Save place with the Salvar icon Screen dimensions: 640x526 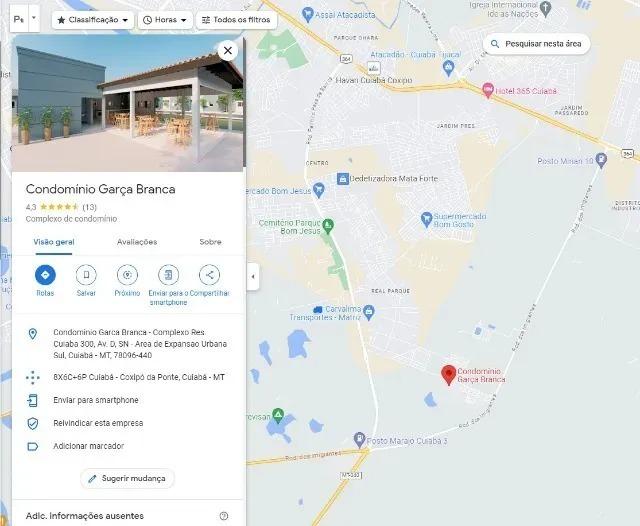(x=86, y=275)
